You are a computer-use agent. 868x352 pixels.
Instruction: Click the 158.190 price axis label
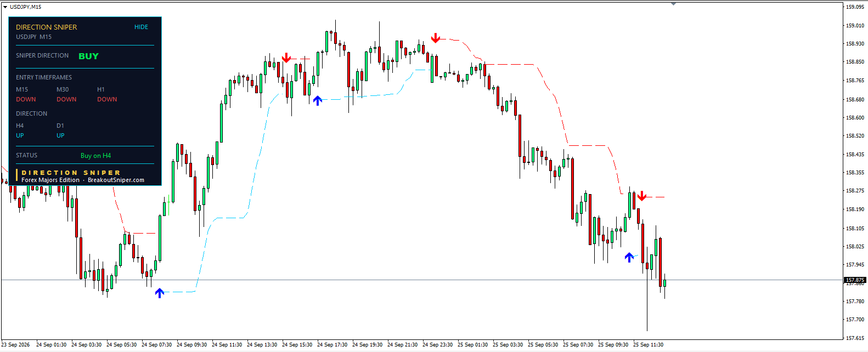click(855, 209)
